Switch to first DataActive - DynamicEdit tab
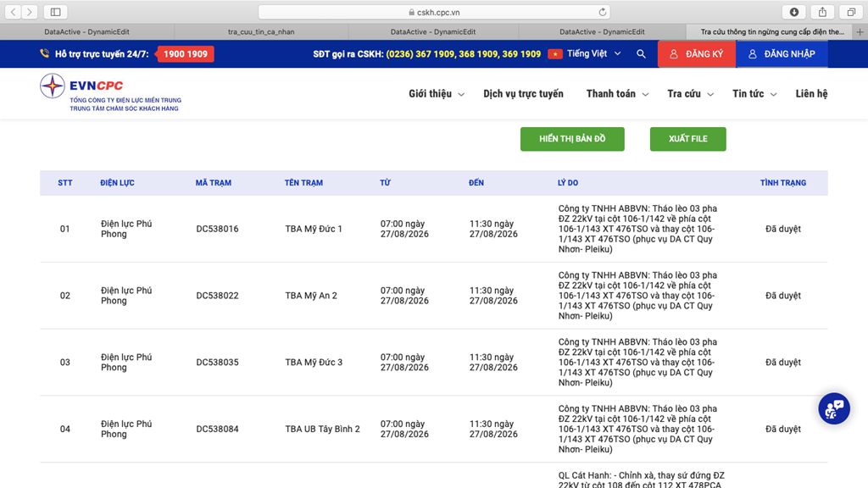868x488 pixels. [x=87, y=31]
